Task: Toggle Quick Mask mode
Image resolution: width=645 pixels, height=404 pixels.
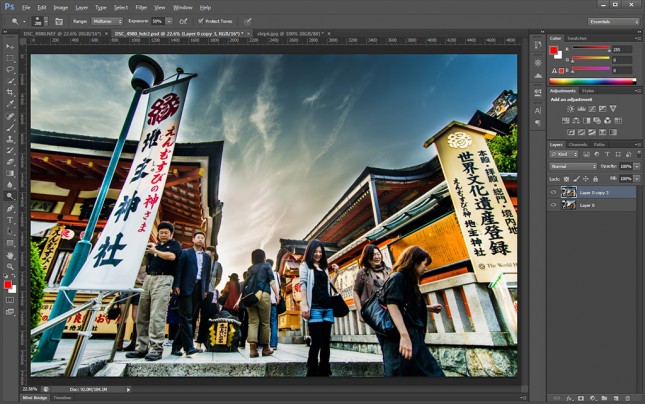Action: (10, 300)
